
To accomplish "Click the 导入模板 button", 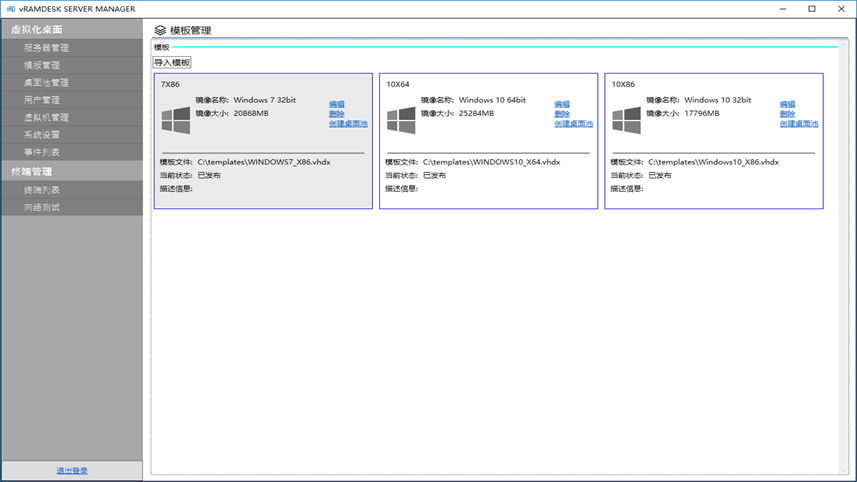I will pyautogui.click(x=172, y=62).
